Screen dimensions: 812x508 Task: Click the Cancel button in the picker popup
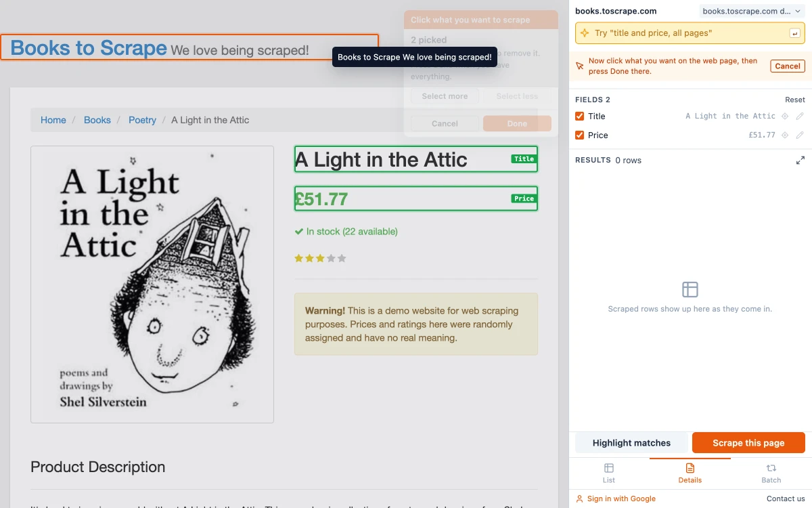click(x=445, y=123)
